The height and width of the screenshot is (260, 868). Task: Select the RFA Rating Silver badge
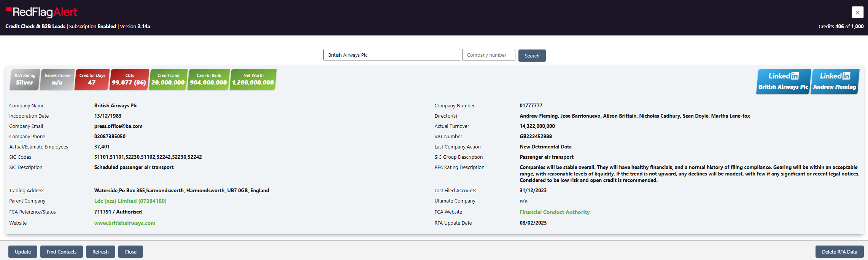(x=25, y=80)
